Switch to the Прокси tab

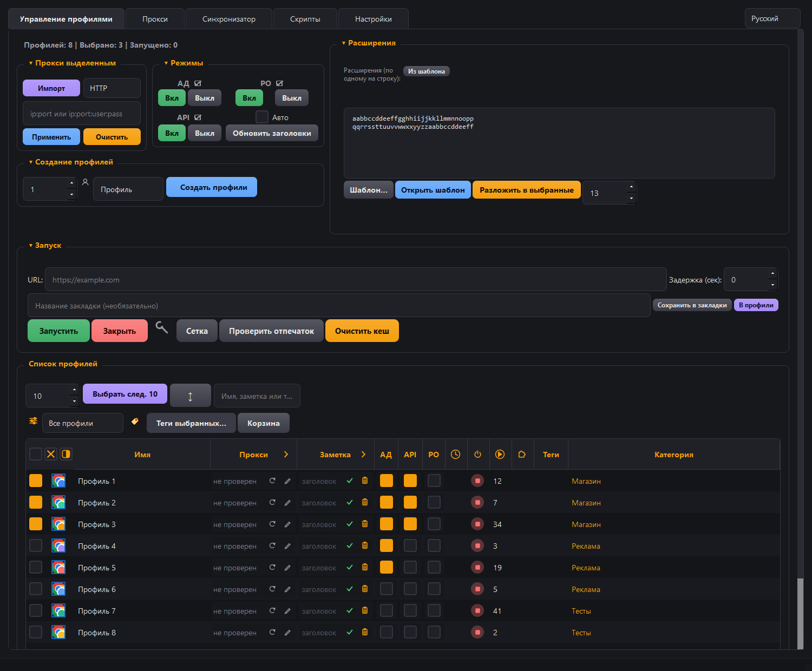(155, 19)
